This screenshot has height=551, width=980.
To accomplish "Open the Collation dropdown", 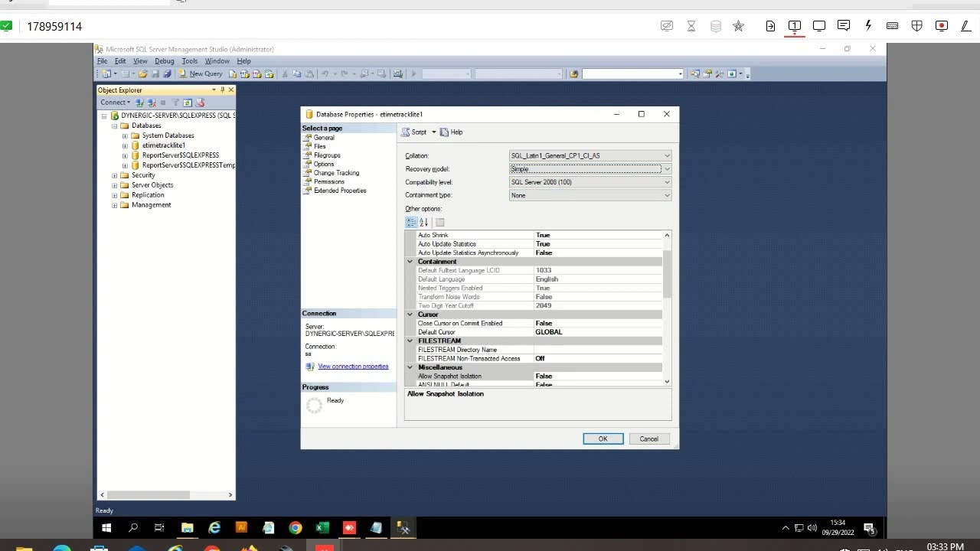I will pyautogui.click(x=590, y=156).
